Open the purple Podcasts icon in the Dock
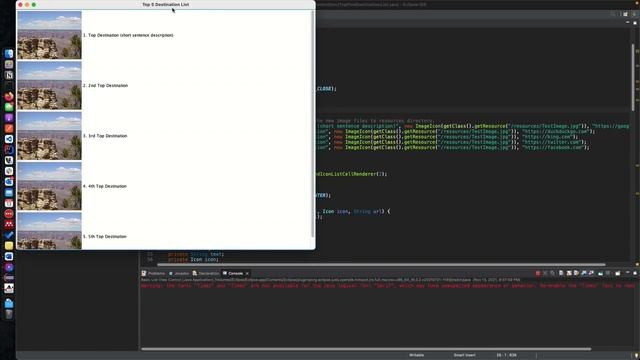This screenshot has height=360, width=640. [x=9, y=118]
